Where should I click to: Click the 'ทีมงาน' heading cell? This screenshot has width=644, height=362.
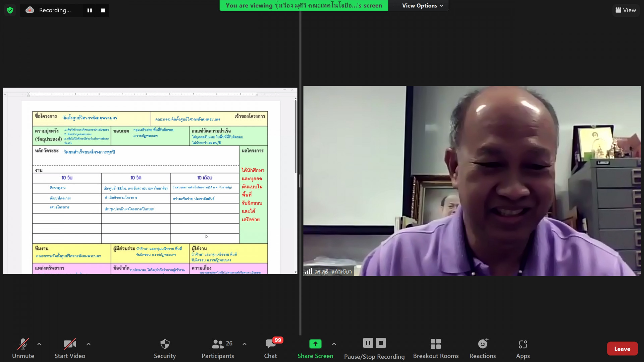point(42,248)
